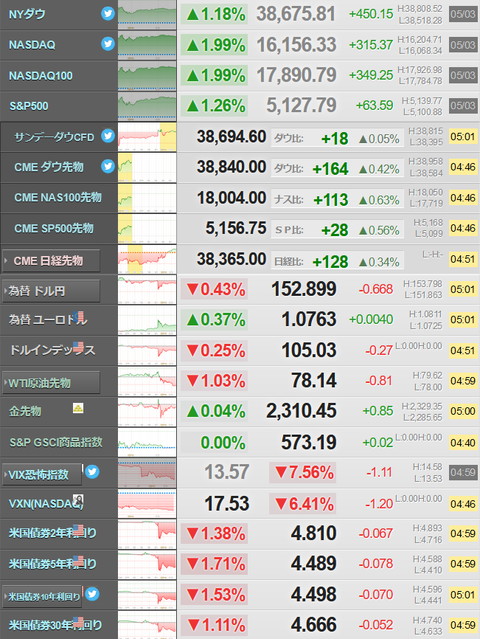
Task: Open the NASDAQ100 index link
Action: 41,75
